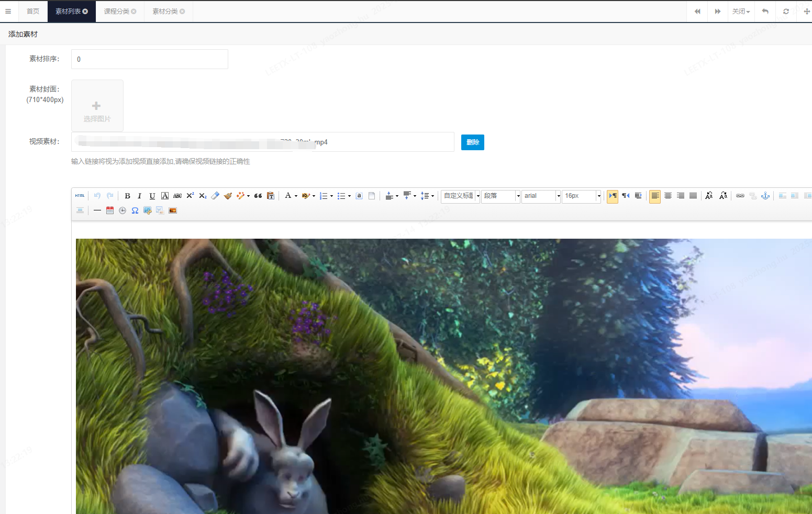Screen dimensions: 812x514
Task: Open the arial font family dropdown
Action: coord(541,196)
